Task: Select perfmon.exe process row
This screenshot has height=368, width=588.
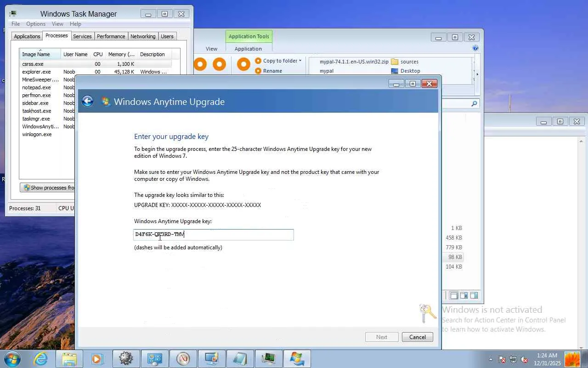Action: (x=47, y=95)
